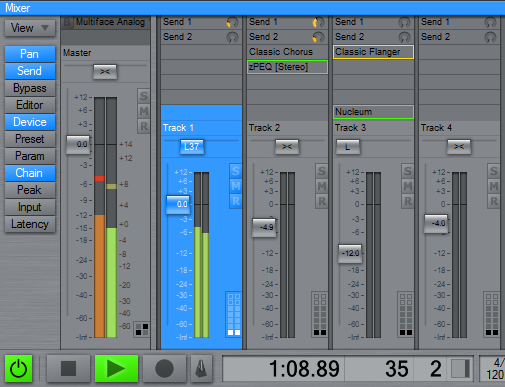Click the Track 4 centered pan handle
Screen dimensions: 505x387
pyautogui.click(x=459, y=147)
